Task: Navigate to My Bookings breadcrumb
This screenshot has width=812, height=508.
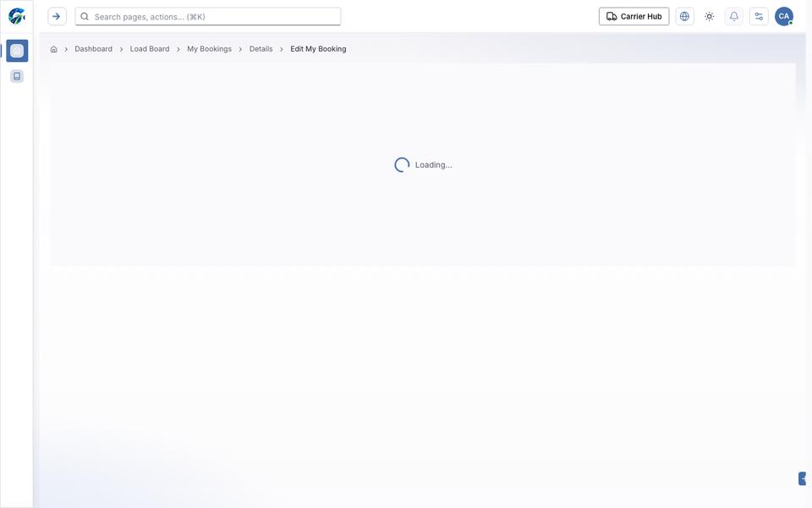Action: coord(209,49)
